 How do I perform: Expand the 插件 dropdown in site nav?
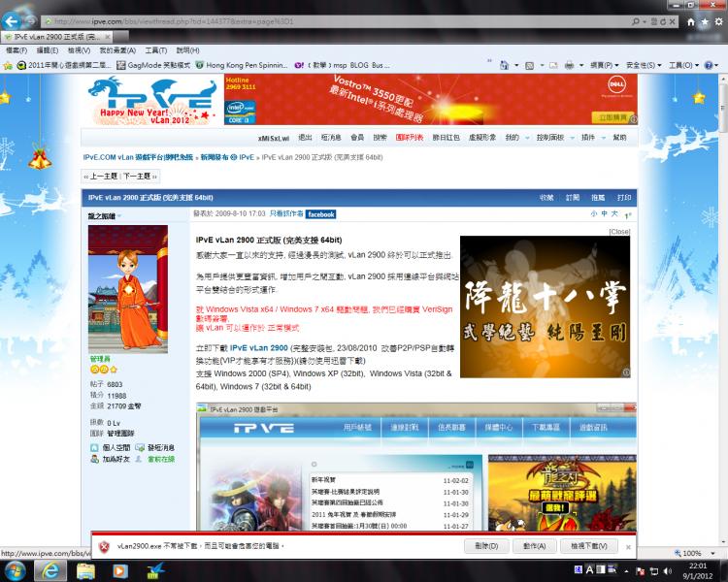pyautogui.click(x=603, y=138)
